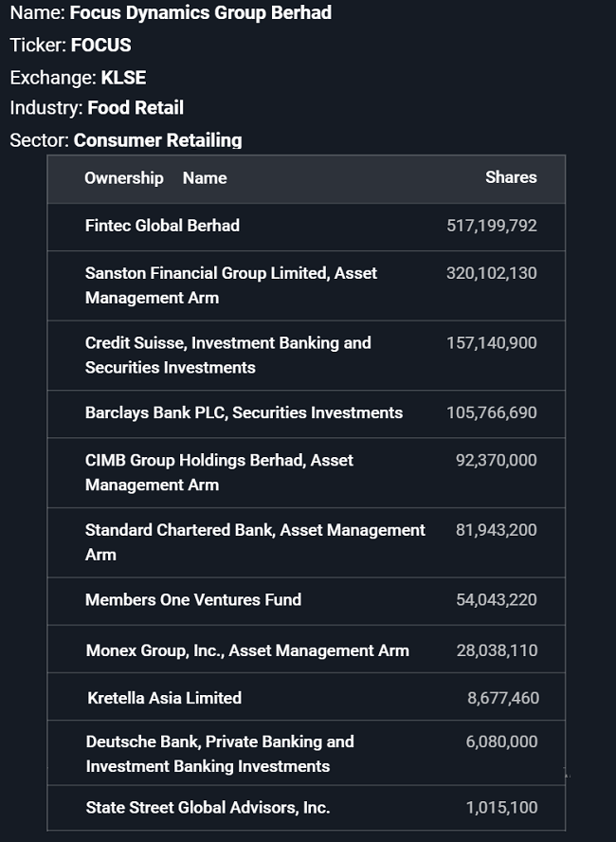Click the exchange value KLSE
The image size is (616, 842).
[x=123, y=78]
